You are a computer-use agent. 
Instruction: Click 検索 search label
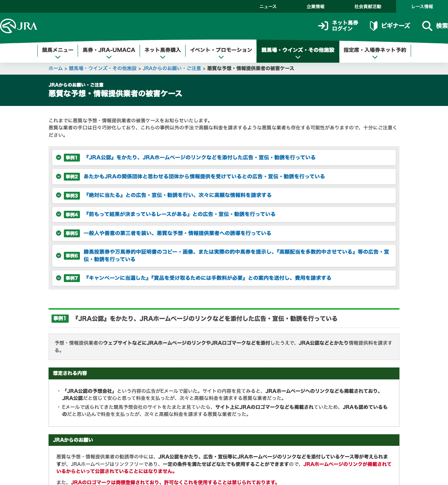point(442,26)
